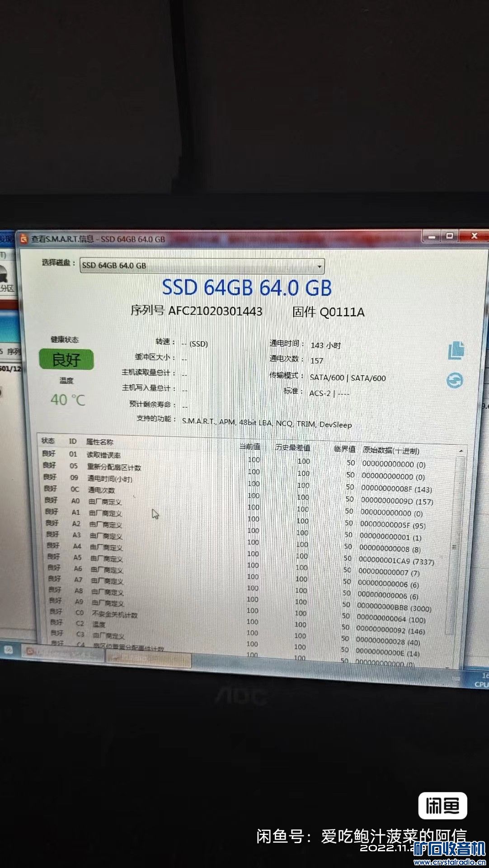Click the 原始数据(十进制) column header
The height and width of the screenshot is (868, 489).
click(x=391, y=450)
